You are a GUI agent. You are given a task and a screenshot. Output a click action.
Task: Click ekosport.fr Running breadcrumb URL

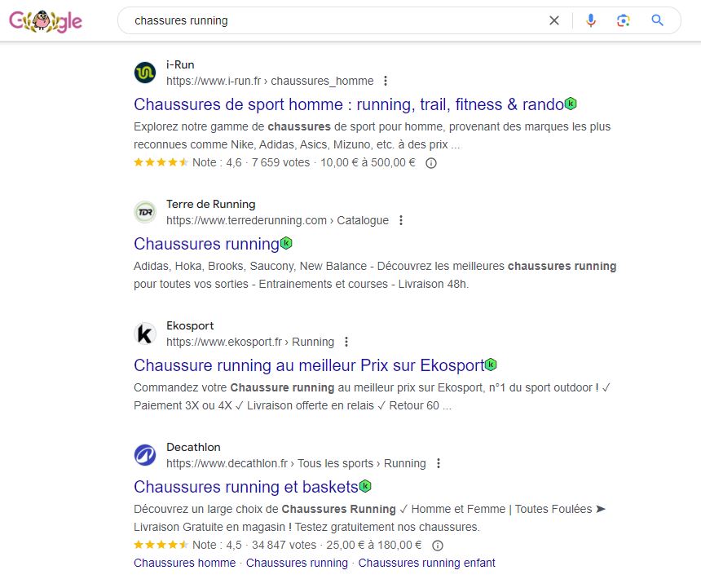pyautogui.click(x=250, y=342)
